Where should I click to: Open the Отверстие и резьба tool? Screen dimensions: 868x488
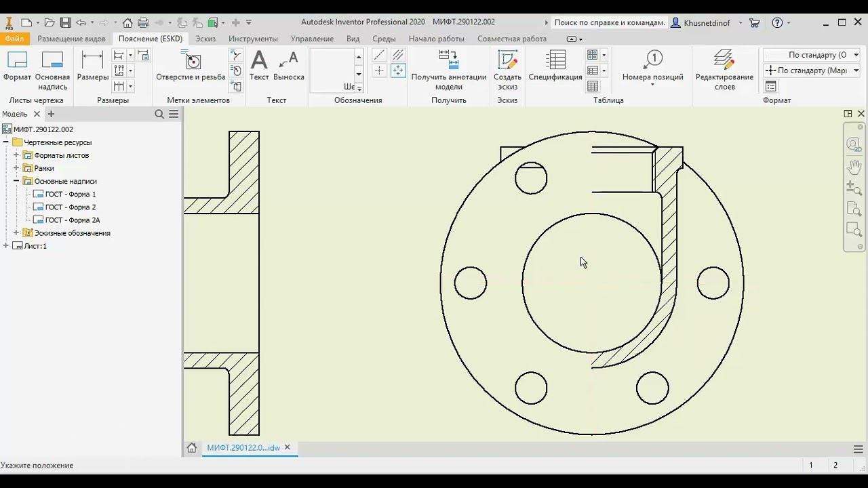pos(191,66)
